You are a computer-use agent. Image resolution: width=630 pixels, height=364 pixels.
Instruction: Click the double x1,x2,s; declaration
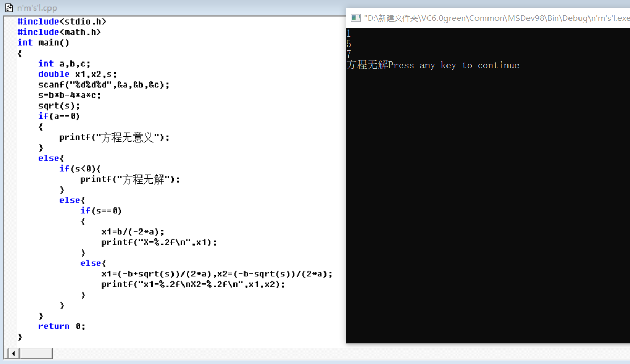pyautogui.click(x=77, y=74)
